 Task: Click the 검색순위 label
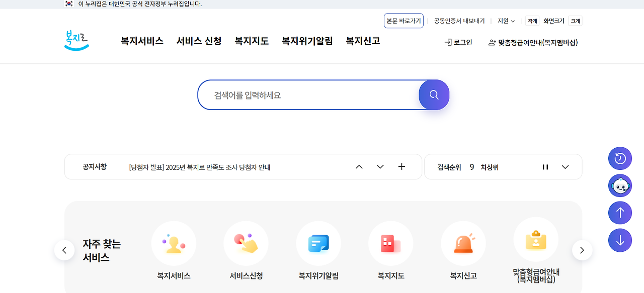(x=449, y=167)
